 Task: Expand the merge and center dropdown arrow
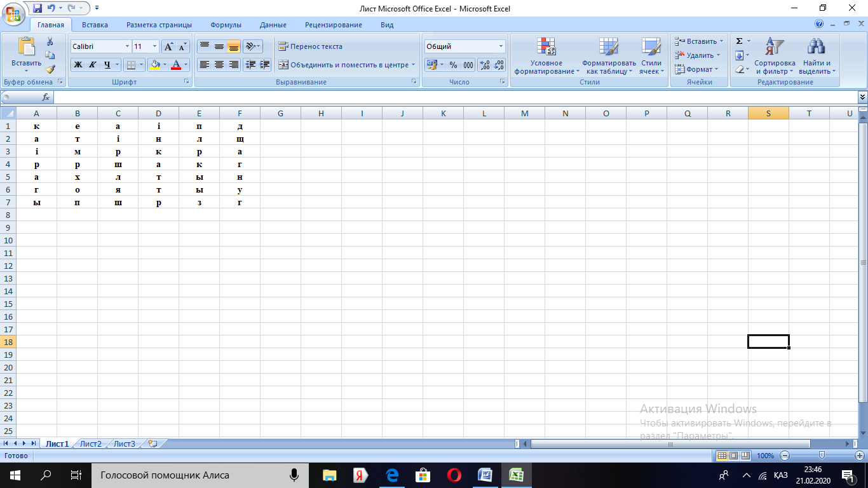point(413,65)
